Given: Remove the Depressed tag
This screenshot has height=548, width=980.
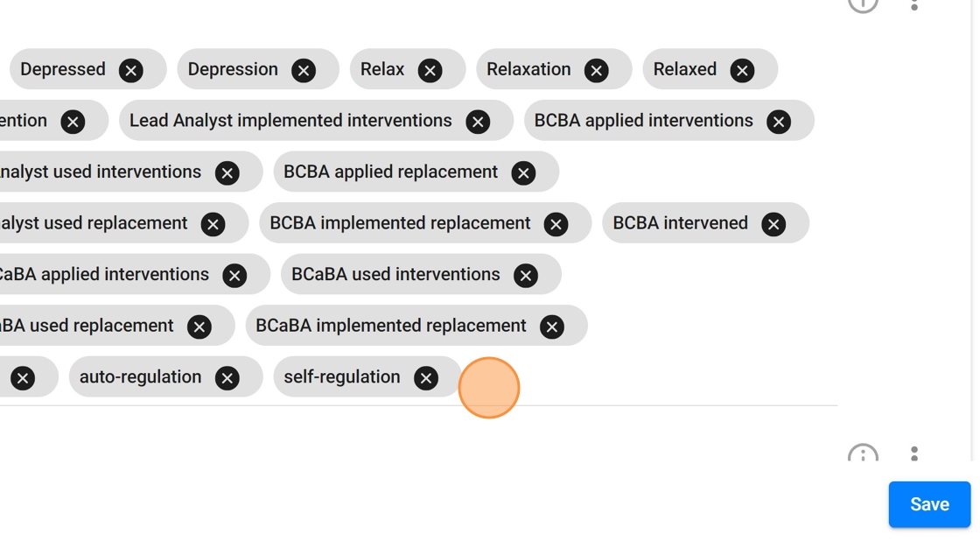Looking at the screenshot, I should point(131,71).
